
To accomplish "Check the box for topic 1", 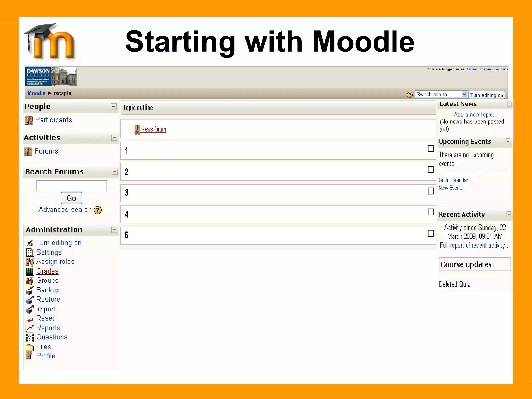I will coord(430,149).
